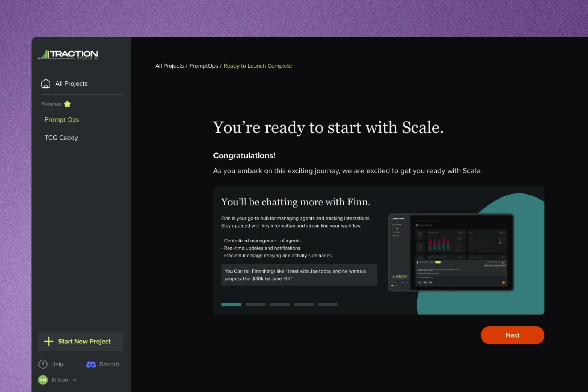Click the plus icon for Start New Project
This screenshot has width=588, height=392.
(49, 342)
